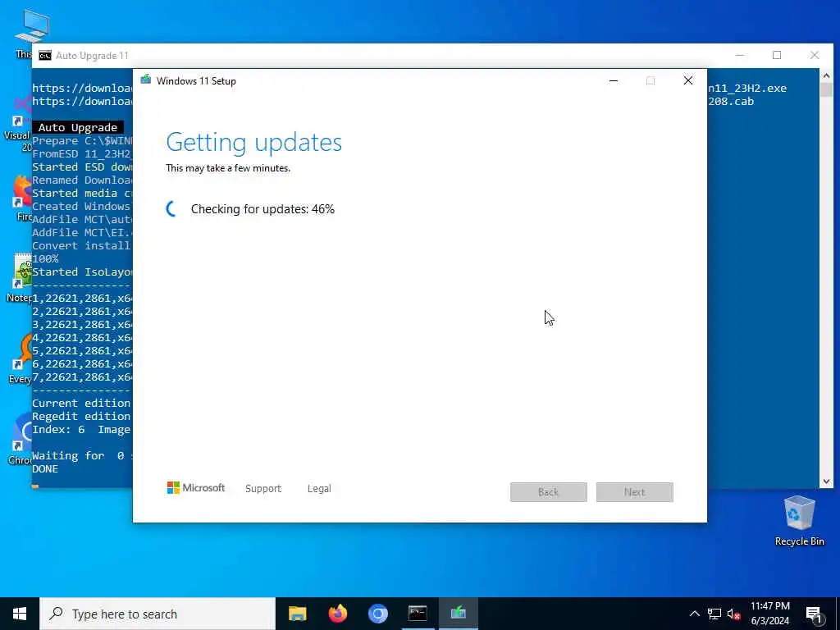Click 'Index: 6 Image' console line
840x630 pixels.
(81, 430)
